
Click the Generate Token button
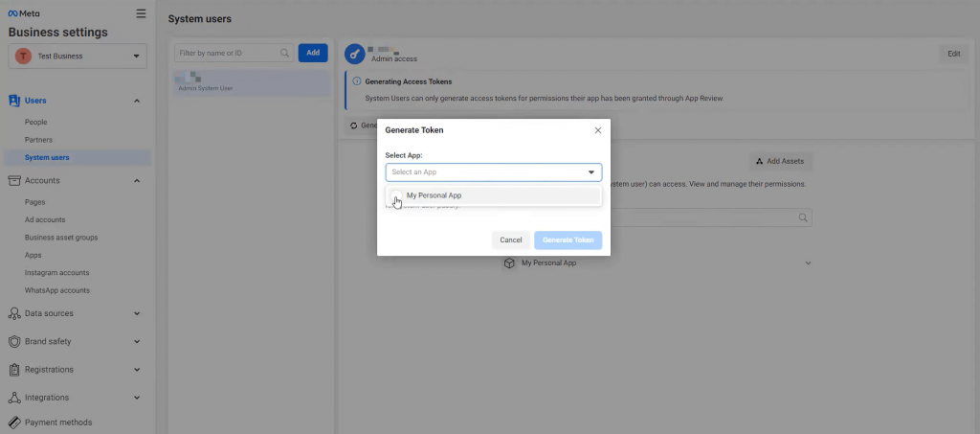568,240
